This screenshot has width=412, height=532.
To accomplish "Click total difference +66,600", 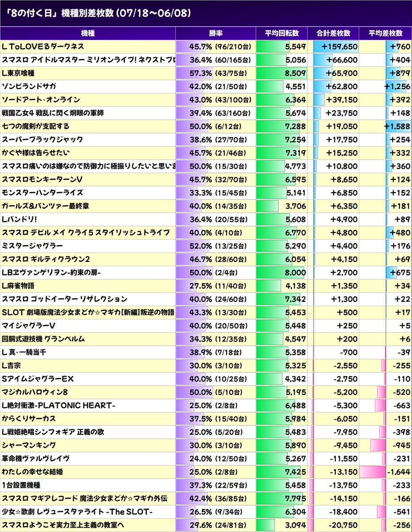I will 341,60.
